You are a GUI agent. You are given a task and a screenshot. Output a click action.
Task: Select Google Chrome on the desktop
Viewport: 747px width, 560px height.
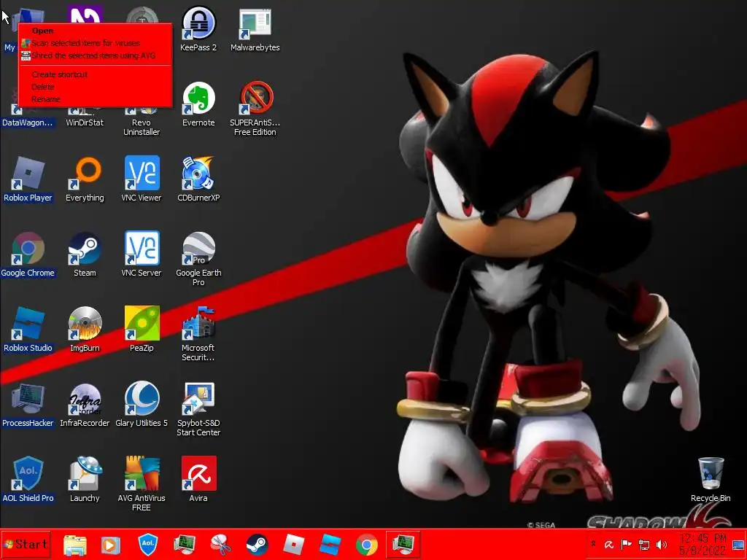click(28, 254)
